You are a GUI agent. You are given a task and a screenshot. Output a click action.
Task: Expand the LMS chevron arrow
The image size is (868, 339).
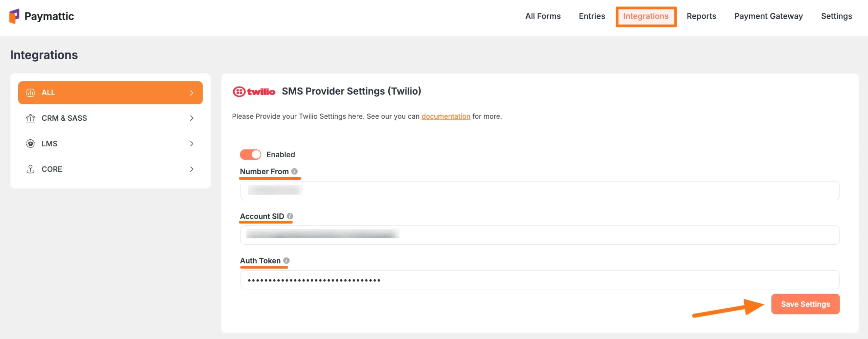192,144
